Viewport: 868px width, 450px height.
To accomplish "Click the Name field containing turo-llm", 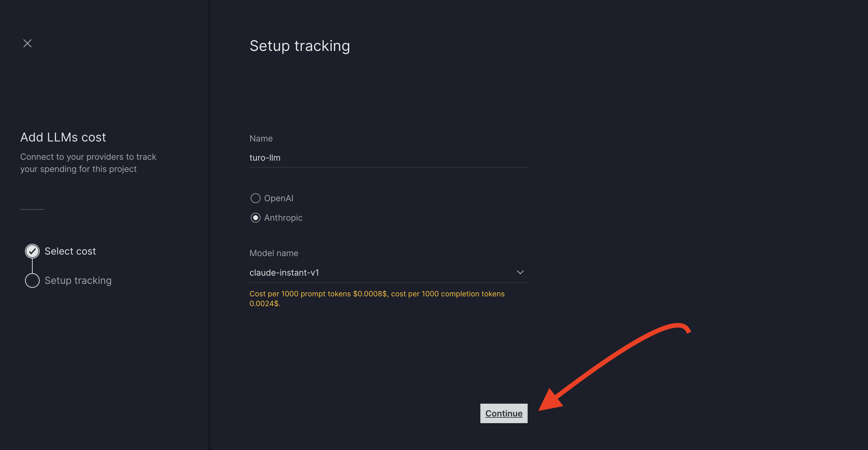I will pos(388,158).
